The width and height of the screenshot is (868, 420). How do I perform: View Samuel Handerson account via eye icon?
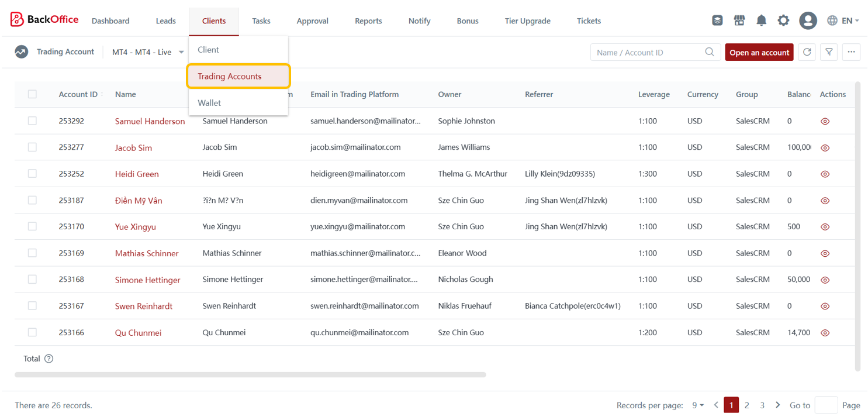[x=825, y=122]
